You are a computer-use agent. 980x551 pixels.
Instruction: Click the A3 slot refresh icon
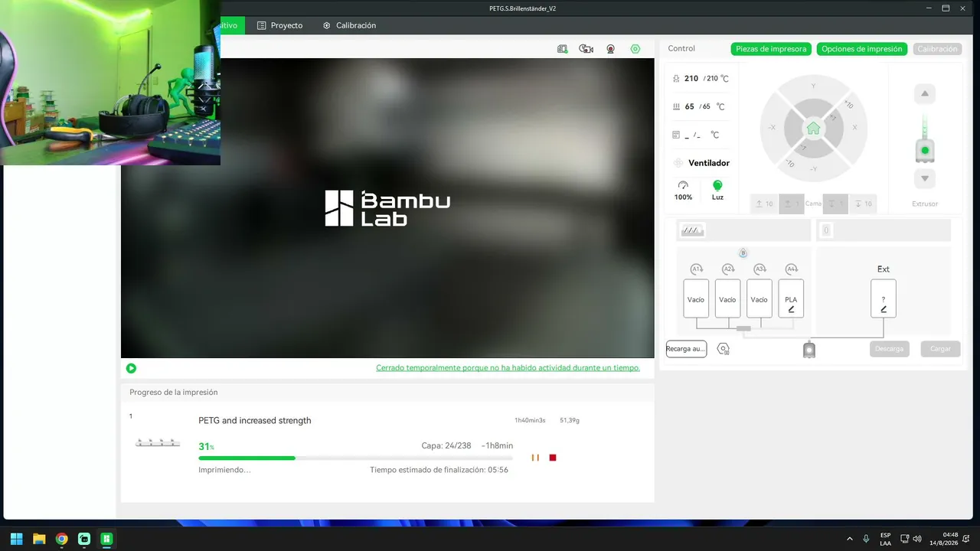[x=759, y=269]
